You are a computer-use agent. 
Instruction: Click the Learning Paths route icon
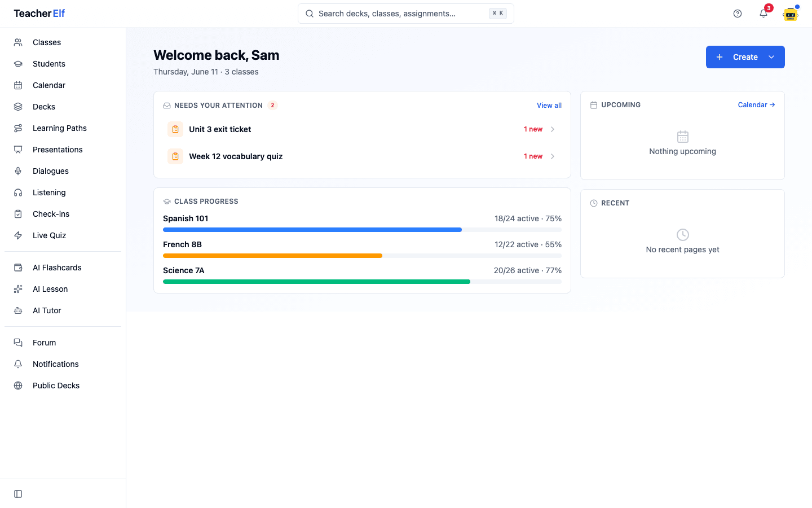tap(18, 128)
